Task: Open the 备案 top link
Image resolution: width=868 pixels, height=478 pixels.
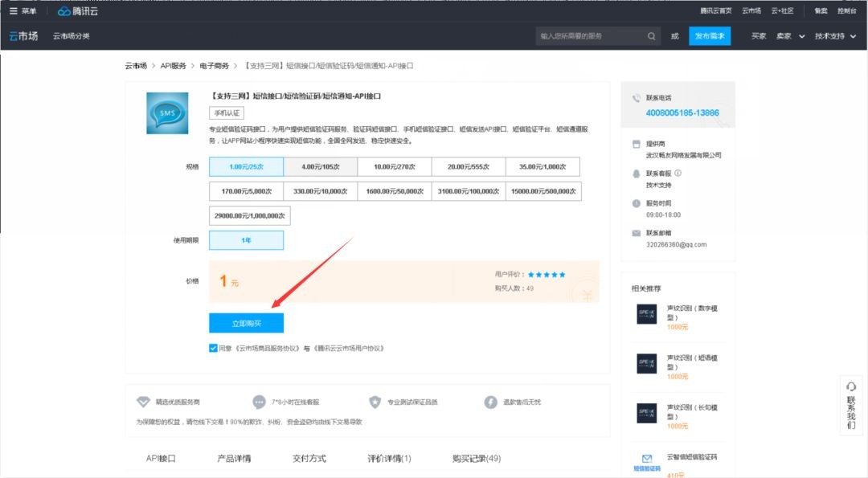Action: pos(821,11)
